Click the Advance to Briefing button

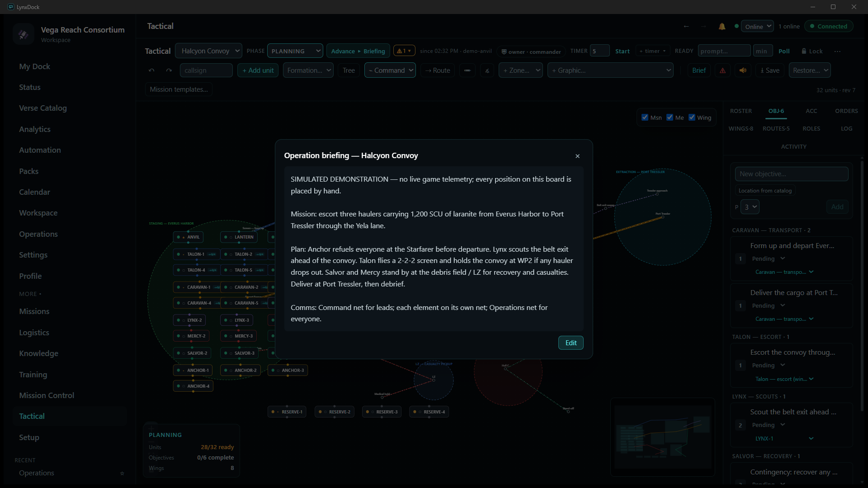[x=358, y=51]
